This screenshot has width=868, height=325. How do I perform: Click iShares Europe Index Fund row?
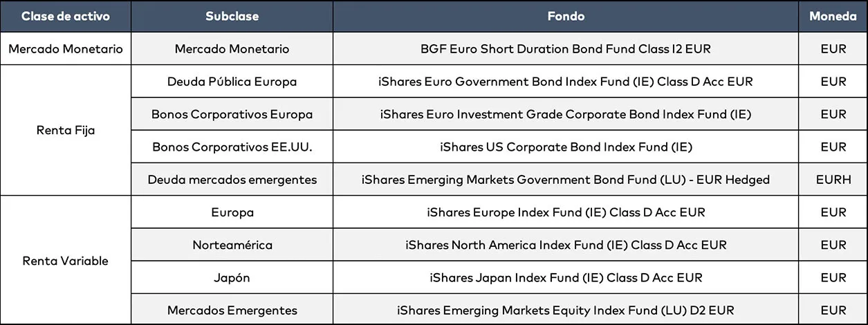(565, 212)
